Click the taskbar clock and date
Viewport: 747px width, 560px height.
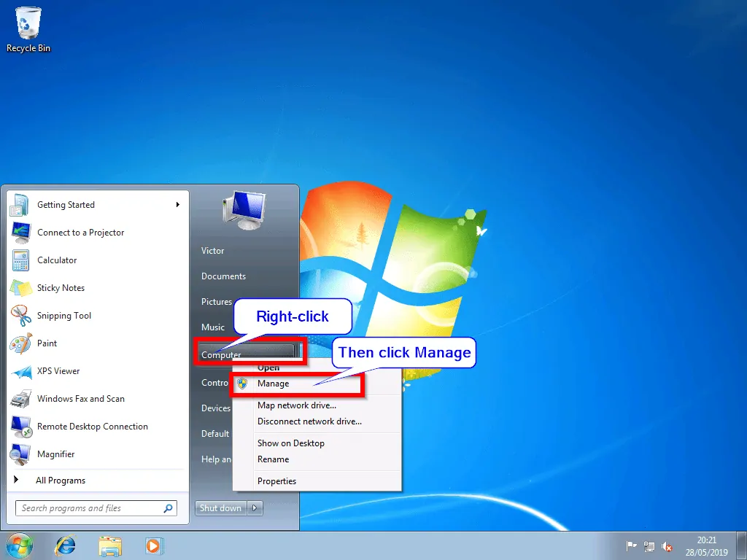(x=706, y=546)
